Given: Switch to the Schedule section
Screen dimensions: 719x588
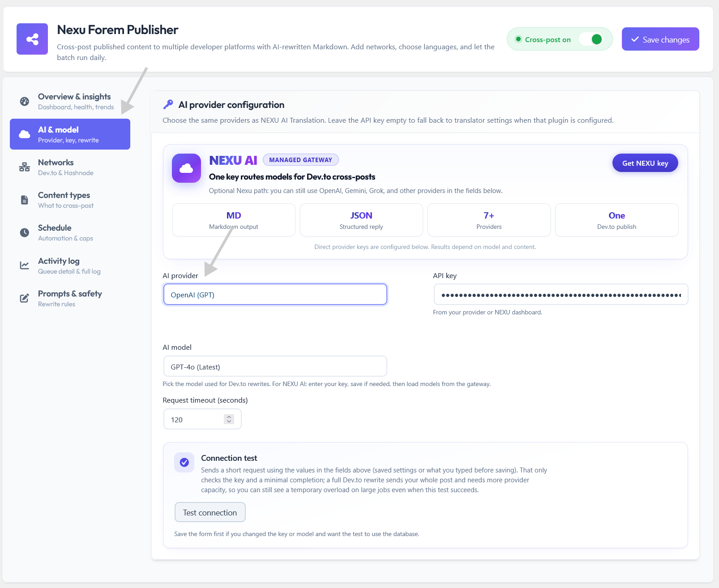Looking at the screenshot, I should [x=70, y=232].
